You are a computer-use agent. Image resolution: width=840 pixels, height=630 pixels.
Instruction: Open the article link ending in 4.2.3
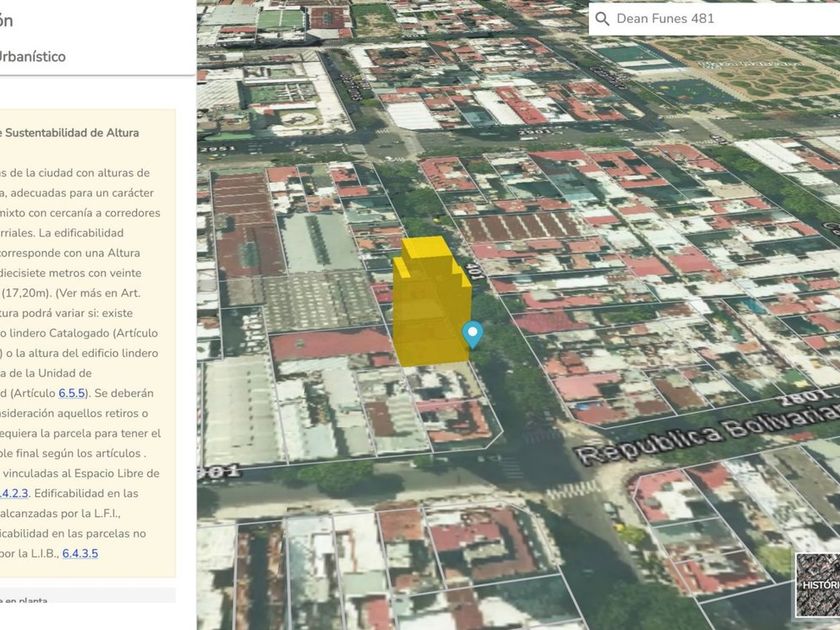12,493
